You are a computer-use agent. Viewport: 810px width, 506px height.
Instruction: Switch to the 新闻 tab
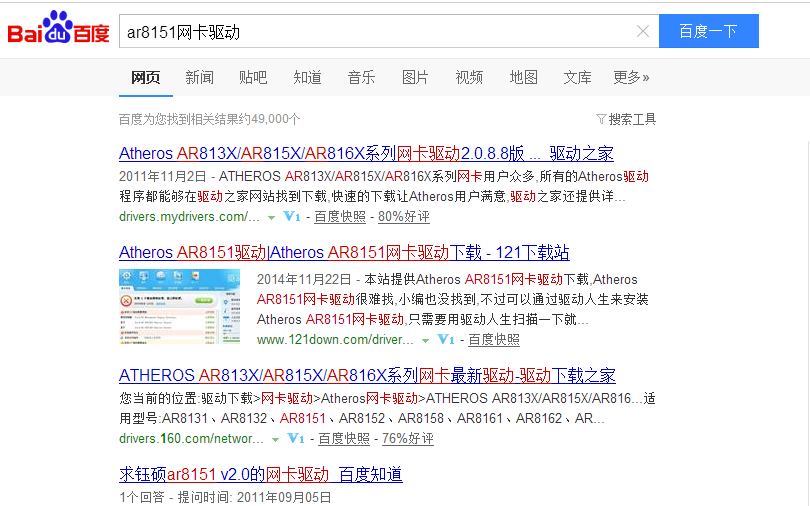pyautogui.click(x=199, y=77)
